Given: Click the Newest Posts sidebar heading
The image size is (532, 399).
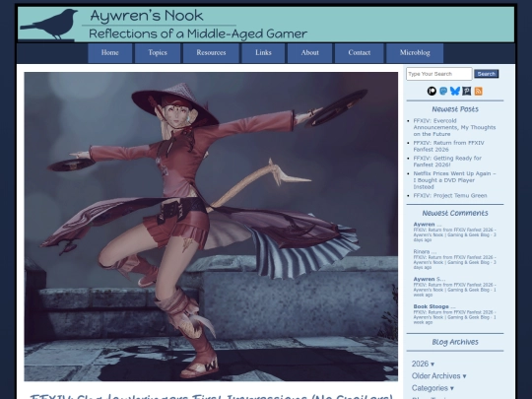Looking at the screenshot, I should point(455,109).
